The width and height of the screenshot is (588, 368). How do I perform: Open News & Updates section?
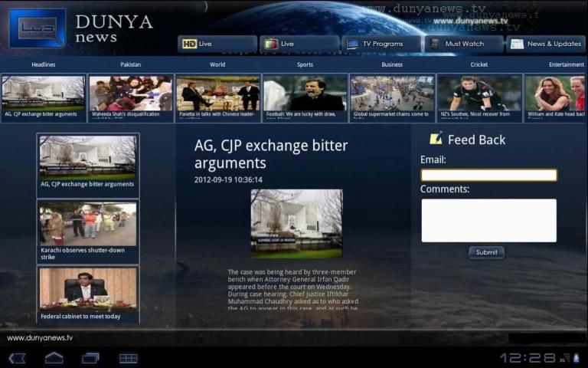tap(546, 44)
